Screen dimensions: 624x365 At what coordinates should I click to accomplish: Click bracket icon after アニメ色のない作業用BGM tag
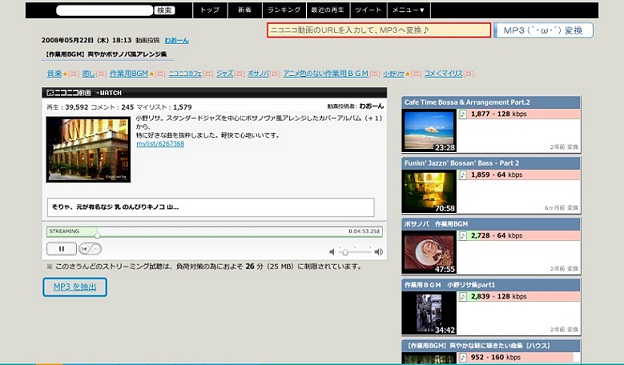coord(374,74)
